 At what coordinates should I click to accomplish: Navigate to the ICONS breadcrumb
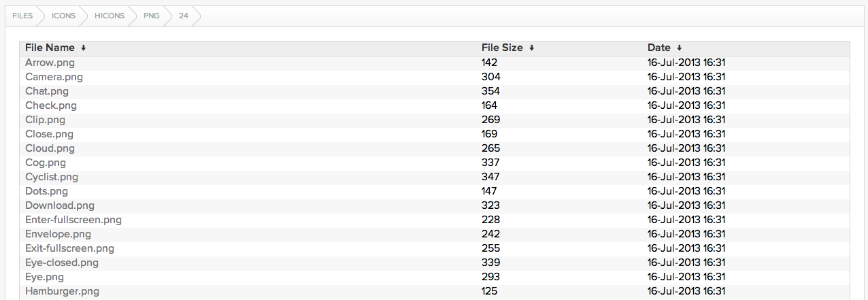63,16
